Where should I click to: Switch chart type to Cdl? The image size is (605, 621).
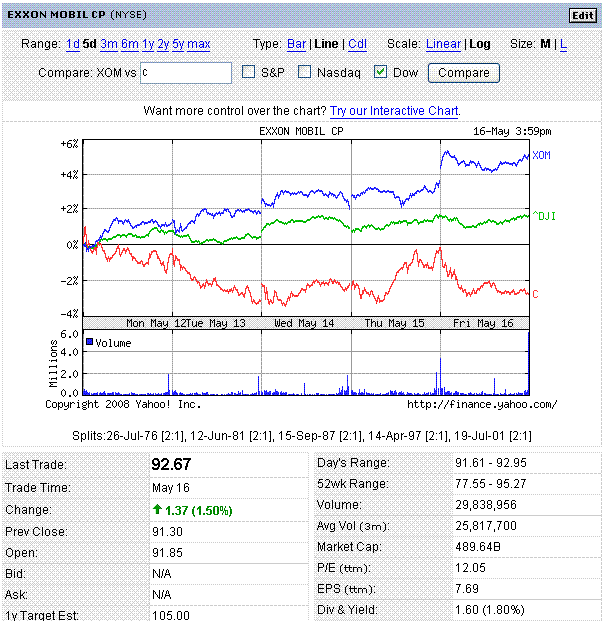[x=357, y=44]
